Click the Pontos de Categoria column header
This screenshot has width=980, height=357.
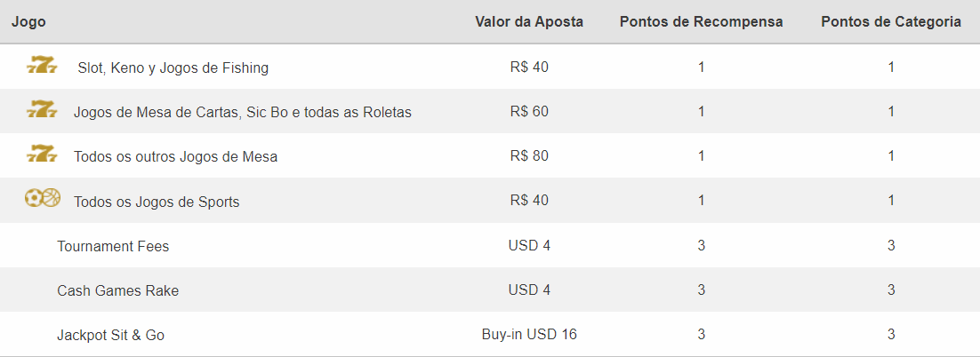[891, 22]
